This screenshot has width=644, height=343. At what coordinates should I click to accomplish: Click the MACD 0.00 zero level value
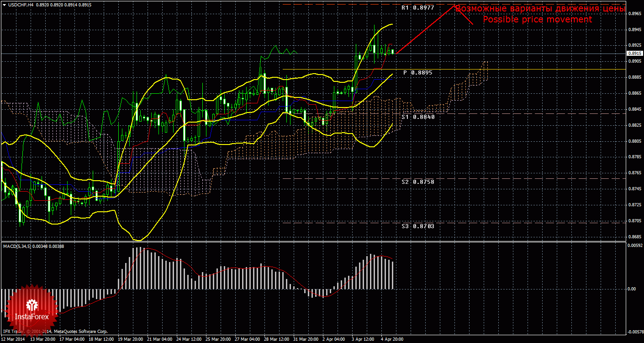coord(632,289)
